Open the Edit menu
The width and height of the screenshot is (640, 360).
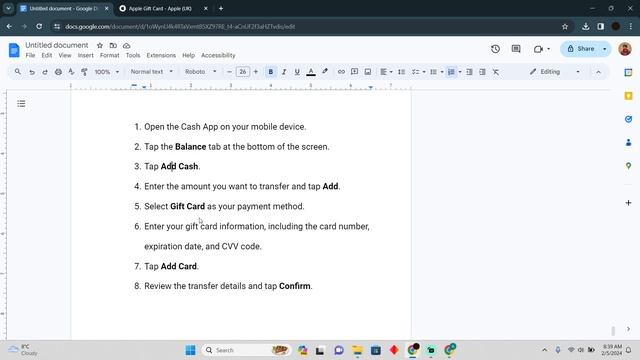[47, 55]
